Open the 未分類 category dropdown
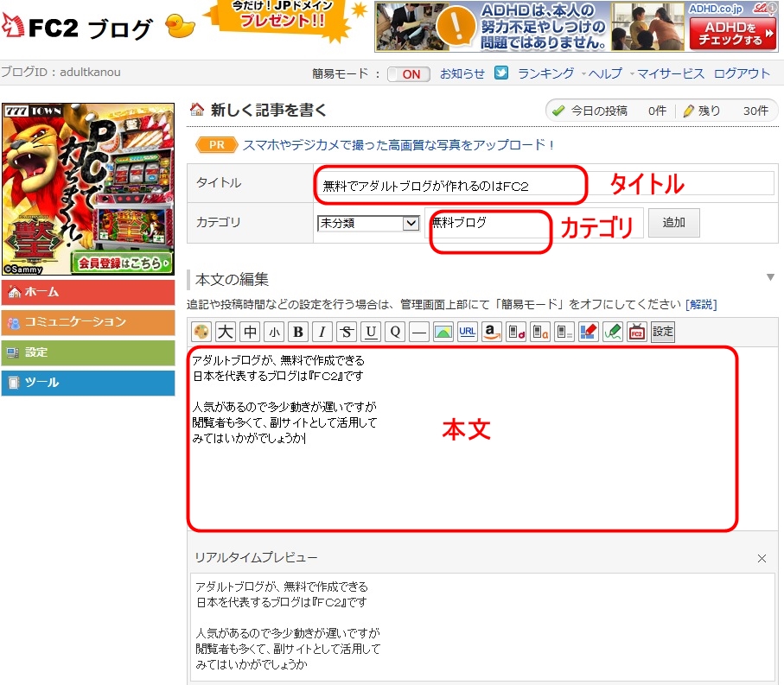The height and width of the screenshot is (685, 784). [x=368, y=223]
